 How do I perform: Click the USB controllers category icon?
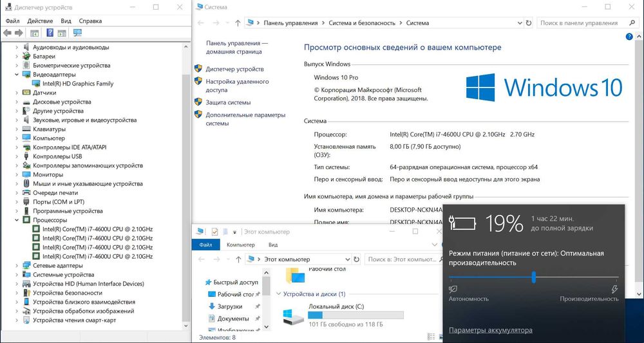pos(26,156)
